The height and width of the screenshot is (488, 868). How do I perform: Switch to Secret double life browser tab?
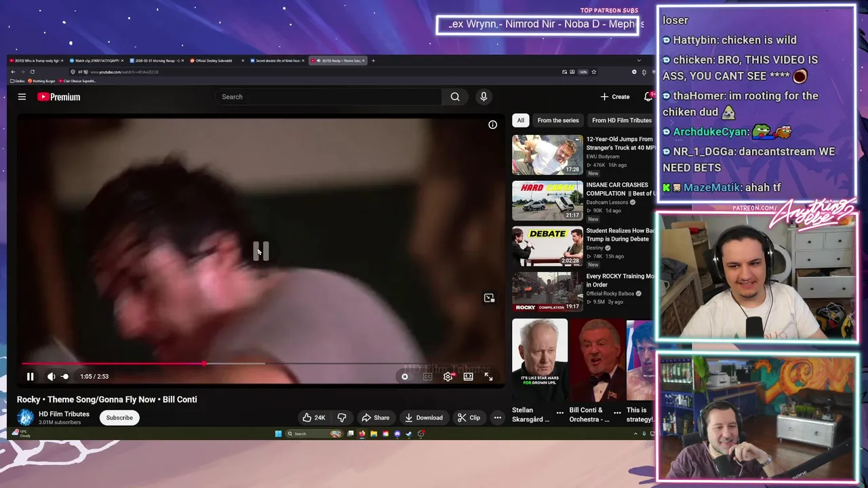coord(277,61)
